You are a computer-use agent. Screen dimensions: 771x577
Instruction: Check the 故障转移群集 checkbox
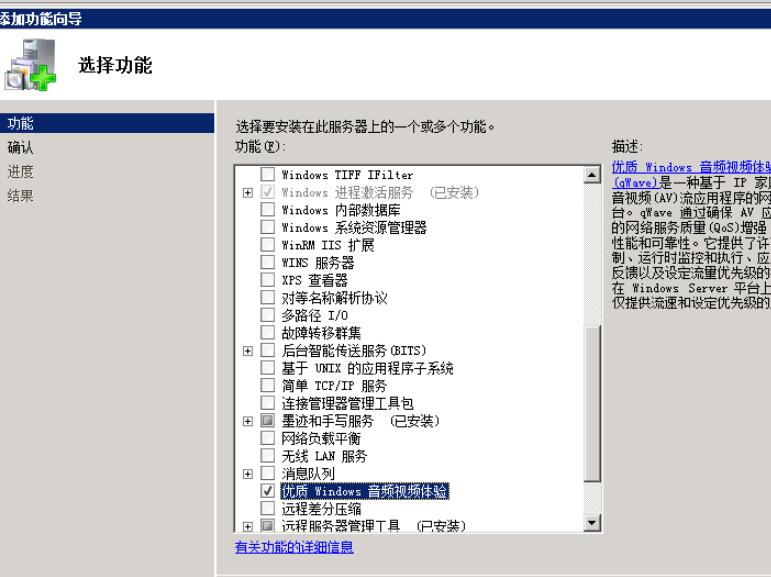(x=267, y=334)
